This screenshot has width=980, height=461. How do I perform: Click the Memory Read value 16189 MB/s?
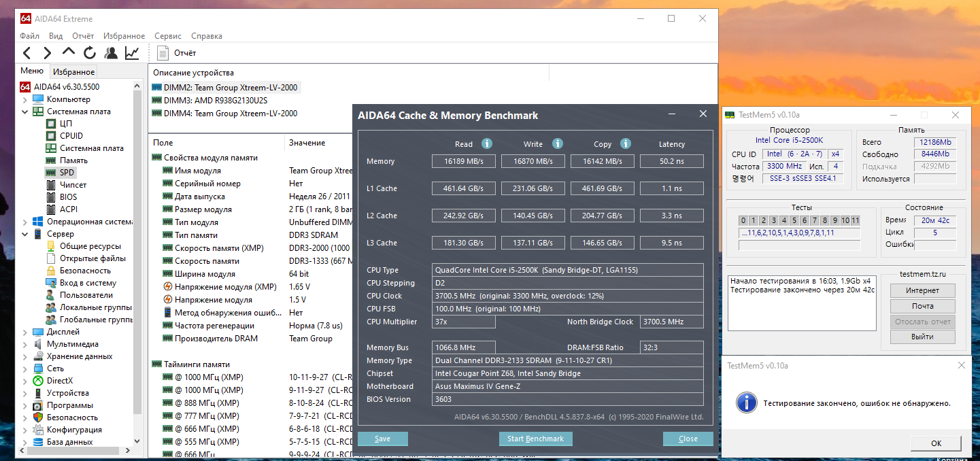click(464, 161)
